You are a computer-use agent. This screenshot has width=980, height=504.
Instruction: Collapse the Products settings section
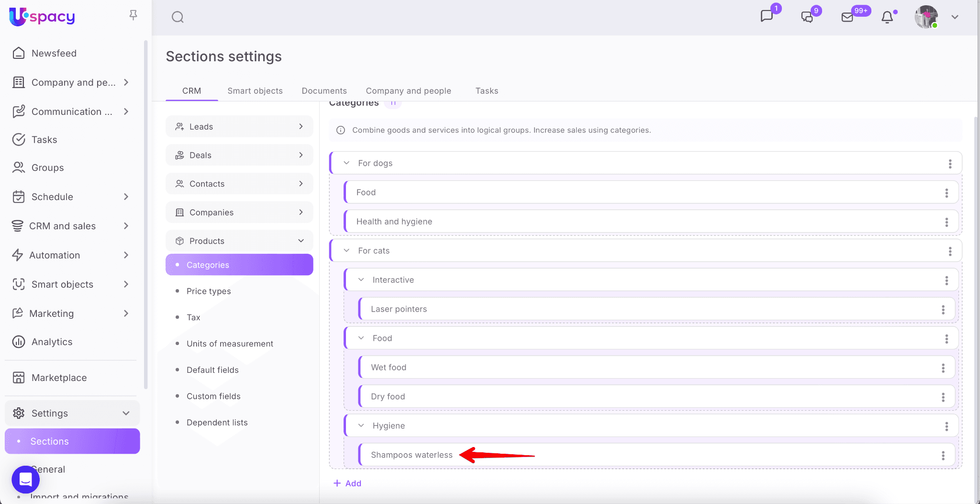coord(301,241)
